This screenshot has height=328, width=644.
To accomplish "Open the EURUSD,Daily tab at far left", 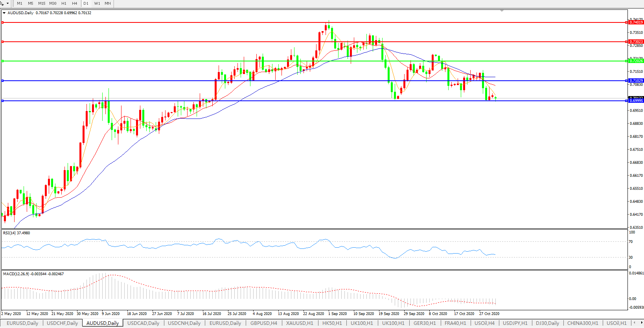I will tap(22, 323).
